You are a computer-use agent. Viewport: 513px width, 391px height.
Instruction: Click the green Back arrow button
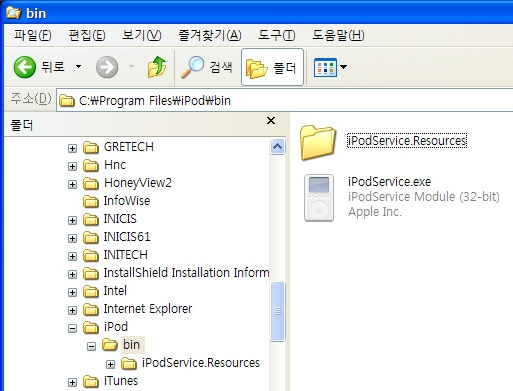pyautogui.click(x=25, y=67)
